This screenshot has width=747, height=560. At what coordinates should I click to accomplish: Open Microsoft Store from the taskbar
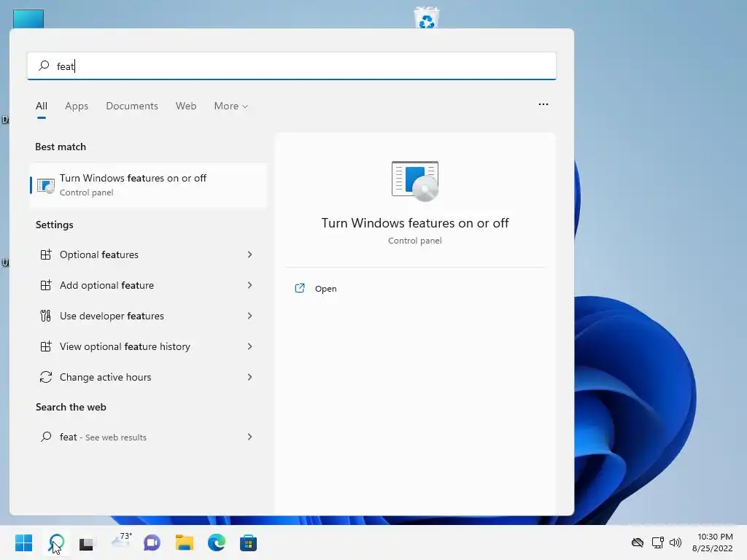pos(248,542)
